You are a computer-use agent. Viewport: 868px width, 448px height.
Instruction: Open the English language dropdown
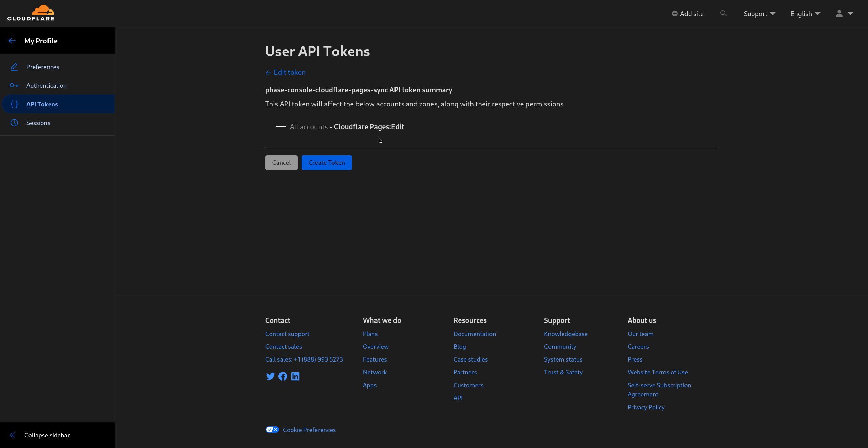pyautogui.click(x=805, y=13)
